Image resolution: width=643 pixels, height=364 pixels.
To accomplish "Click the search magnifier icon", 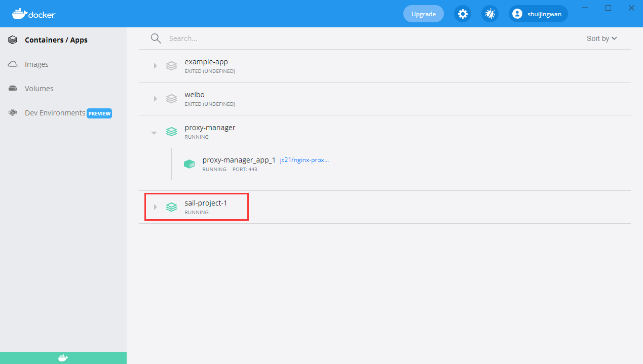I will coord(156,38).
